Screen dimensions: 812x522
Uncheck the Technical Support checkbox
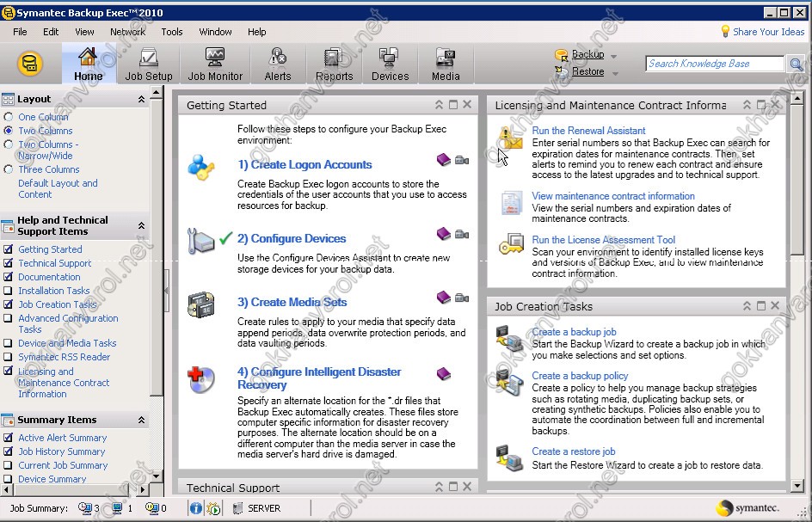tap(9, 263)
